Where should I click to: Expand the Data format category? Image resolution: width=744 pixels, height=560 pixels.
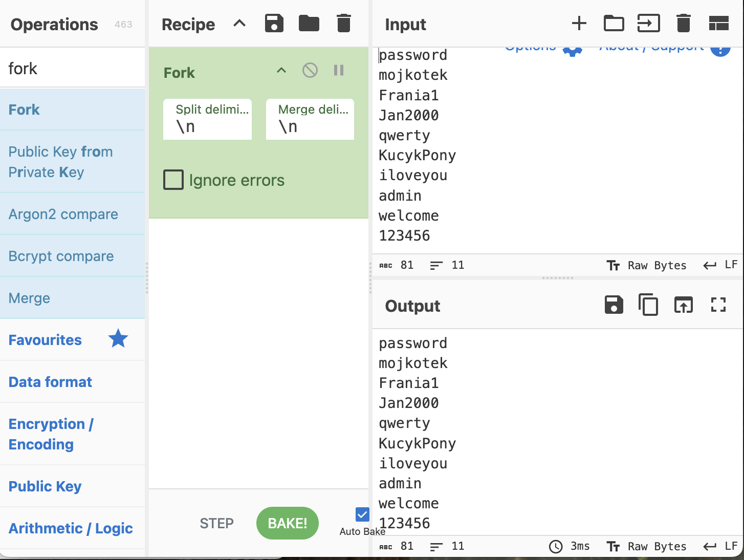pyautogui.click(x=50, y=382)
